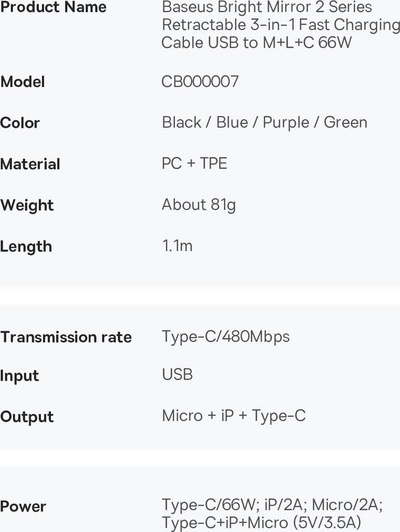The width and height of the screenshot is (400, 532).
Task: Click the About 81g weight value
Action: point(199,205)
